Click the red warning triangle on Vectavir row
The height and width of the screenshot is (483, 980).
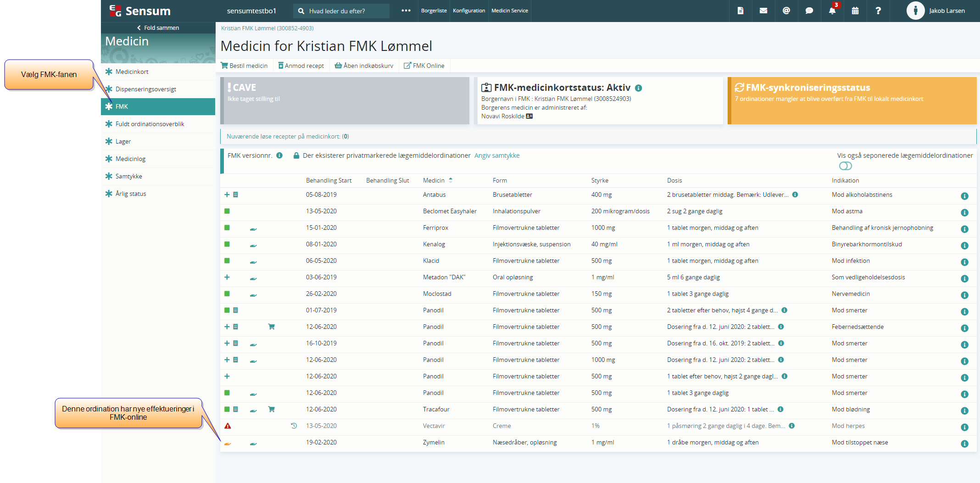point(228,426)
